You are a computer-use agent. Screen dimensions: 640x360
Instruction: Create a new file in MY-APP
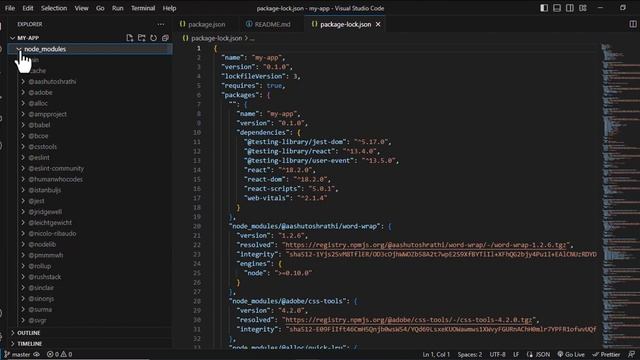[130, 38]
